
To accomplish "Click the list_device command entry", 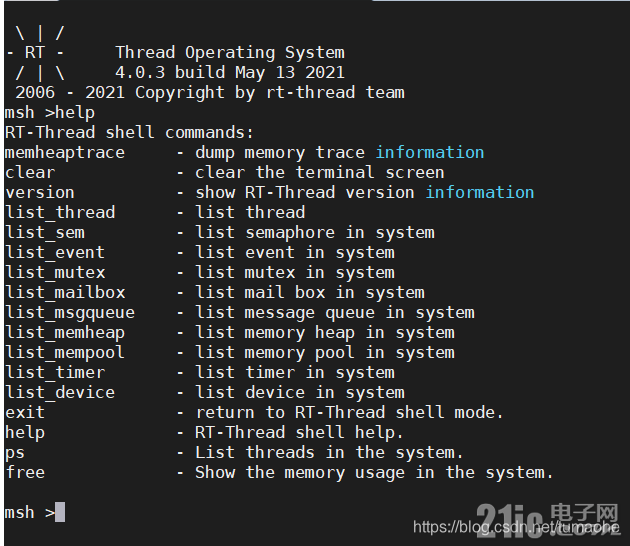I will tap(60, 393).
